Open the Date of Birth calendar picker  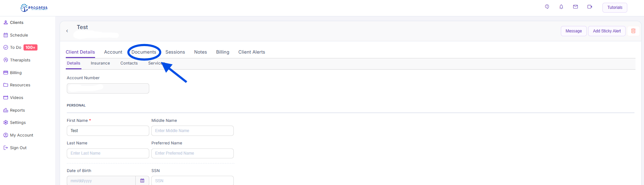tap(142, 181)
